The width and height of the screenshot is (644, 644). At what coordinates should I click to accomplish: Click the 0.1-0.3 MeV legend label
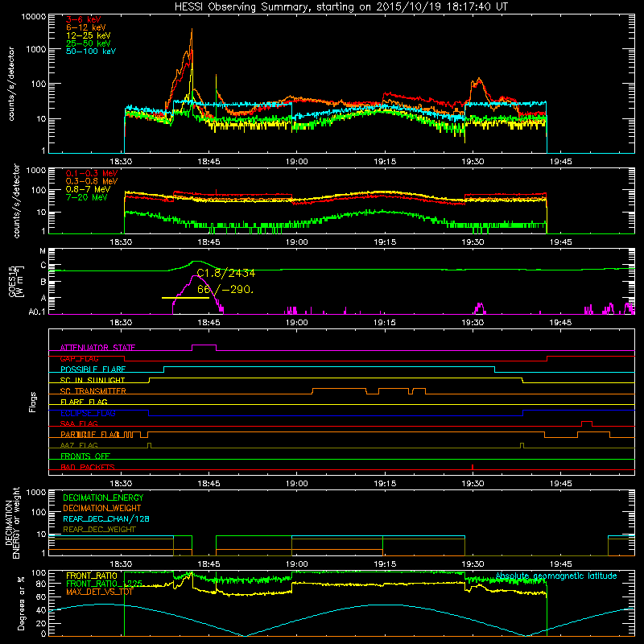pos(92,173)
